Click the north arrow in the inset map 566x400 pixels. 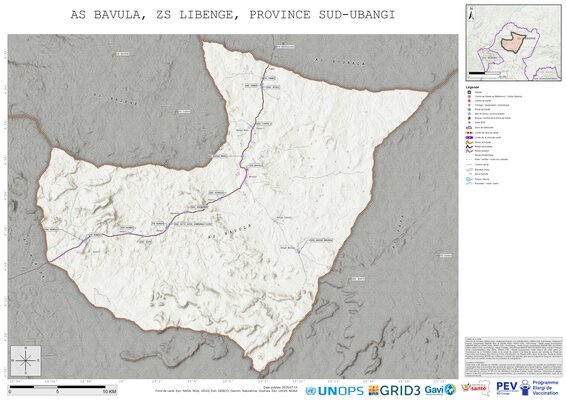tap(471, 13)
